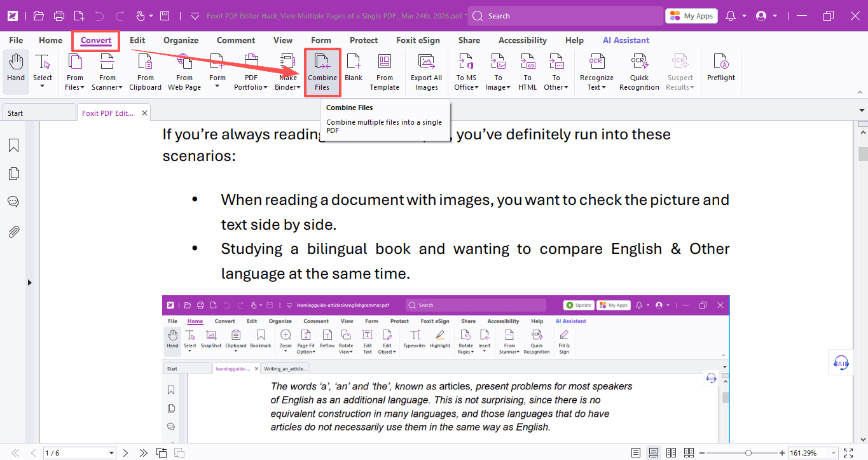Click the new document icon in title bar
Image resolution: width=868 pixels, height=460 pixels.
(79, 16)
